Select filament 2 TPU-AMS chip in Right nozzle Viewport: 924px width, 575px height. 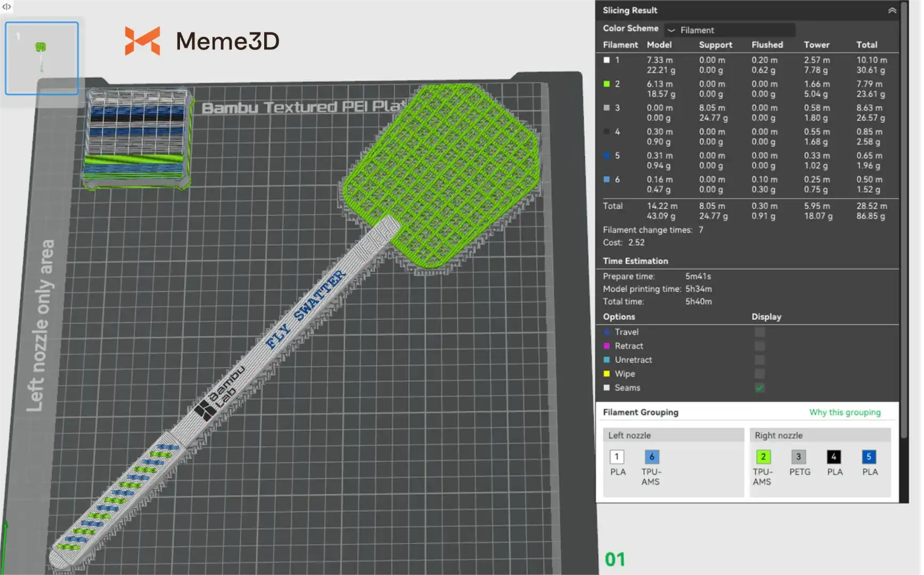click(x=763, y=457)
